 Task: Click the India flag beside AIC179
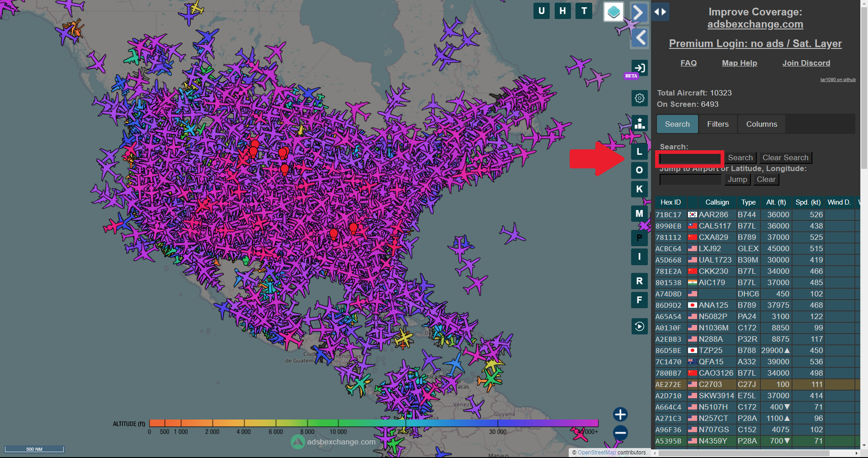click(692, 282)
